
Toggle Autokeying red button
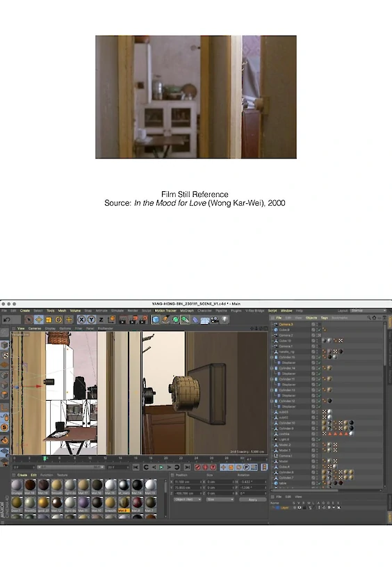(x=205, y=468)
